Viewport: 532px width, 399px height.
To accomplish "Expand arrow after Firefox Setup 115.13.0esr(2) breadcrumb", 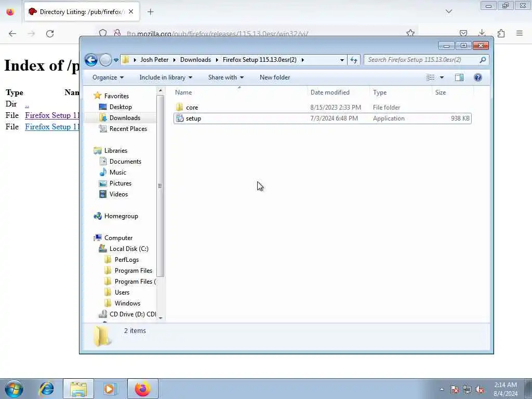I will coord(303,60).
